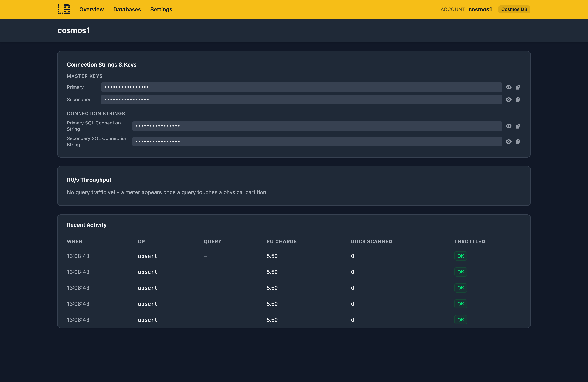Click the Secondary master key field

tap(301, 100)
